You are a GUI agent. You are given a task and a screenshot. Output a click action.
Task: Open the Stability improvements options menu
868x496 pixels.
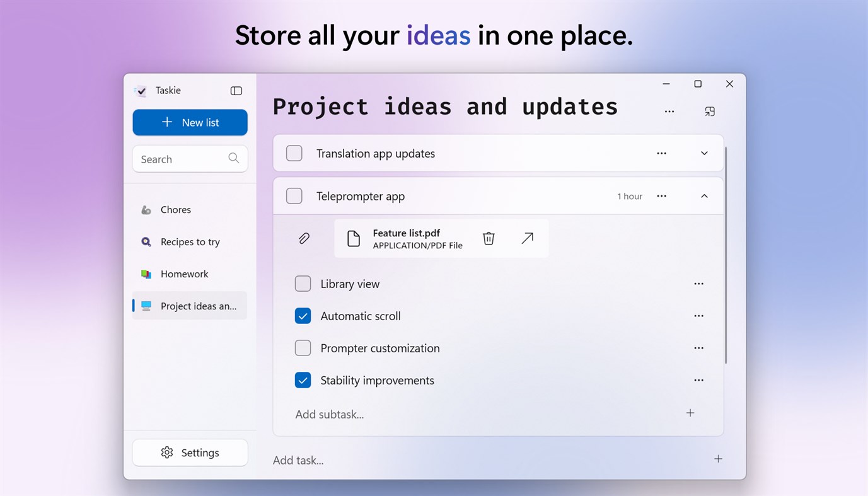(x=698, y=380)
